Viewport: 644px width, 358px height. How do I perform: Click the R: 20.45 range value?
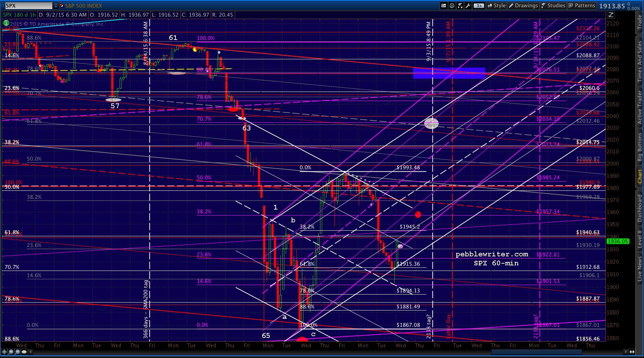[223, 15]
